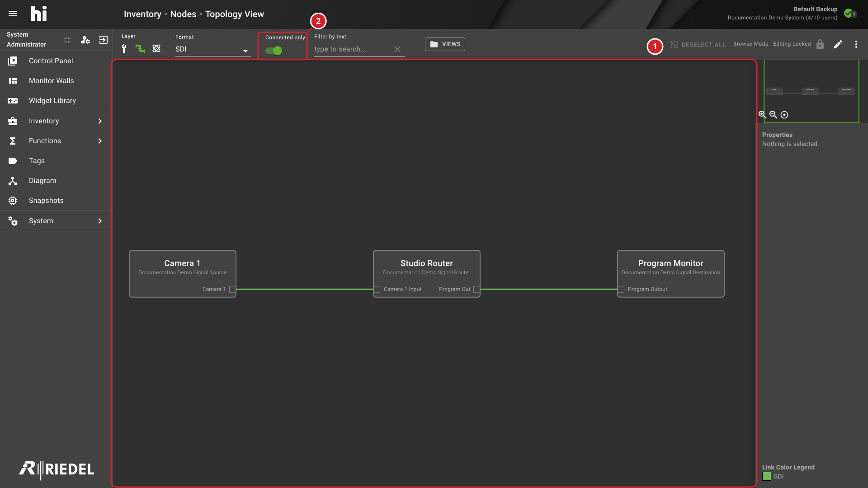The image size is (868, 488).
Task: Zoom in on the topology minimap
Action: coord(762,115)
